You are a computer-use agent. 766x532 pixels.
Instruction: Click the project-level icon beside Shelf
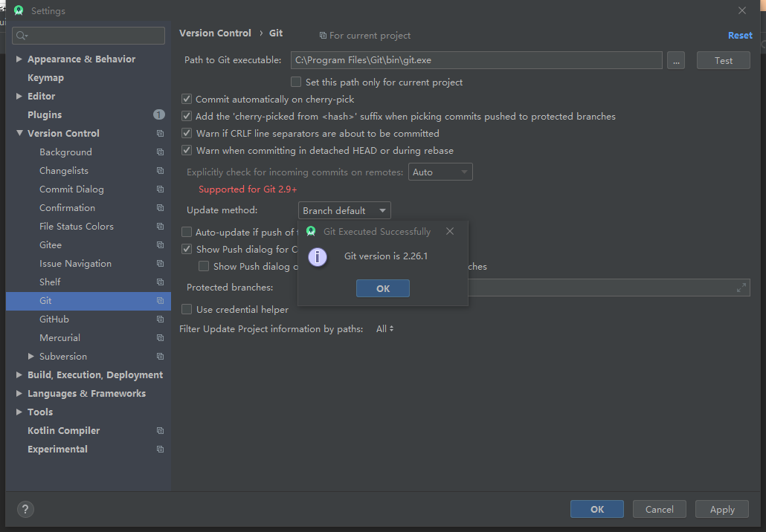(160, 282)
